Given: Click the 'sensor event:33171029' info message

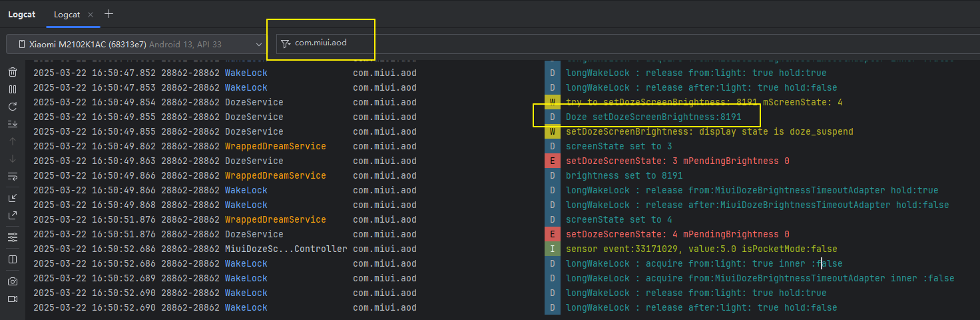Looking at the screenshot, I should pos(701,249).
